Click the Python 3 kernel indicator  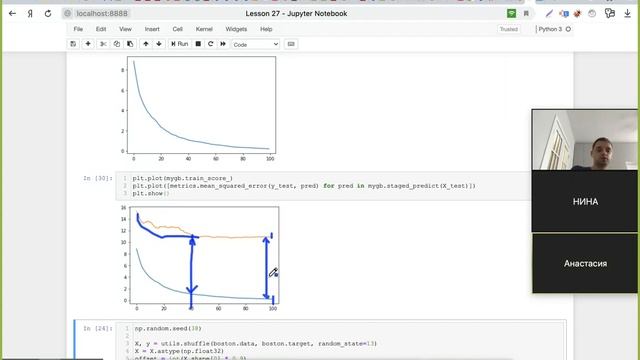coord(554,29)
